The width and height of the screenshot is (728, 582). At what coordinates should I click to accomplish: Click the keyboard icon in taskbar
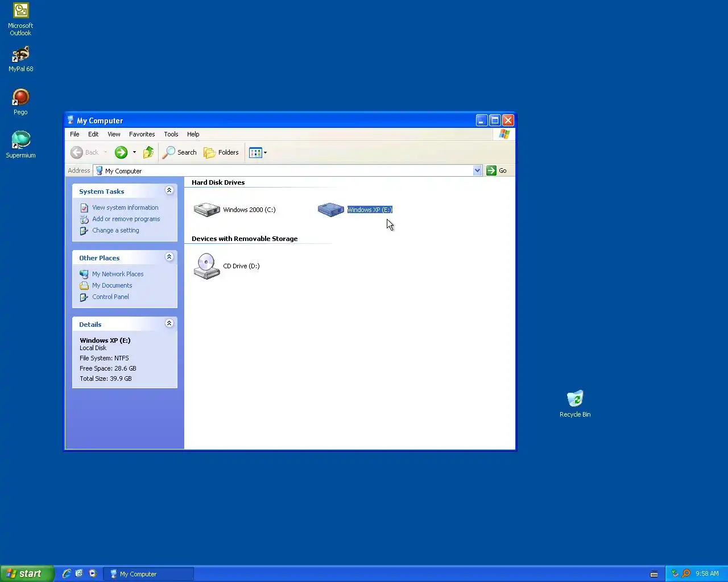(x=654, y=574)
